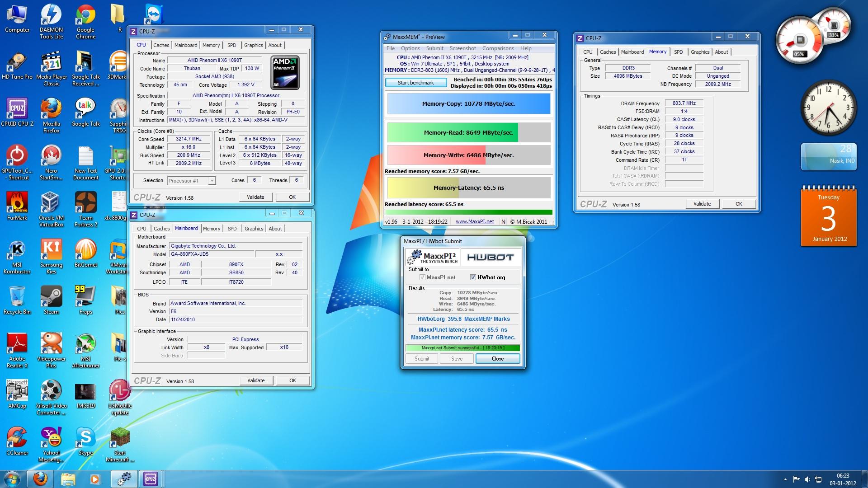Open Nero StartSmart shortcut
Viewport: 868px width, 488px height.
pyautogui.click(x=52, y=163)
